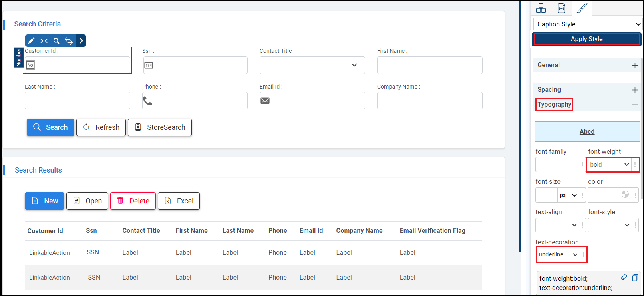Click the copy icon in the CSS box
Viewport: 644px width, 296px height.
pyautogui.click(x=635, y=278)
